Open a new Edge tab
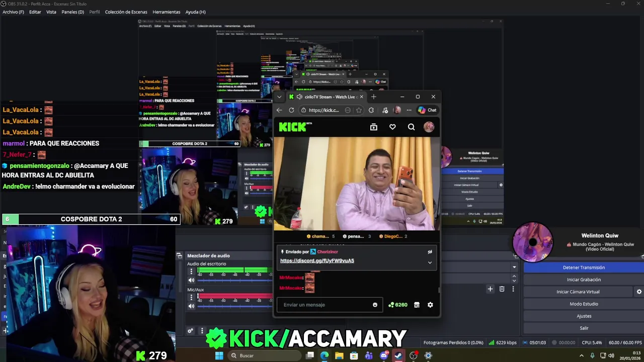Image resolution: width=644 pixels, height=362 pixels. tap(373, 97)
